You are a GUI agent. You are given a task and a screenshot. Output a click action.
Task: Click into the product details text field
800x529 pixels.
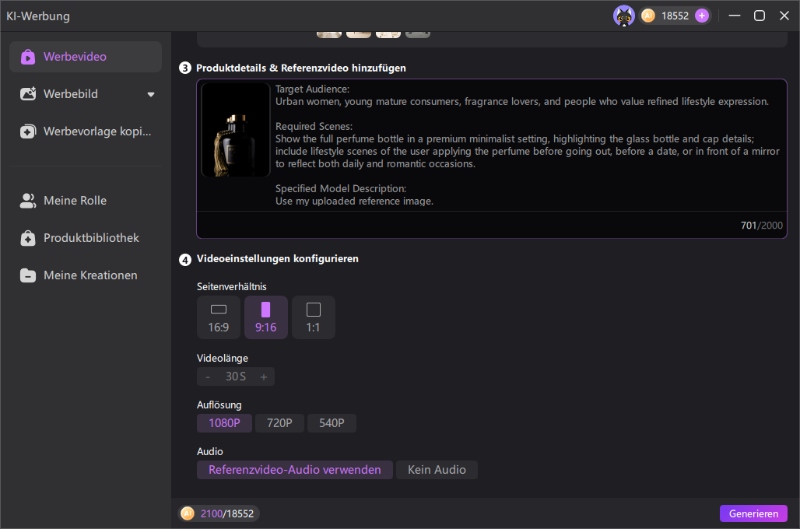point(528,145)
